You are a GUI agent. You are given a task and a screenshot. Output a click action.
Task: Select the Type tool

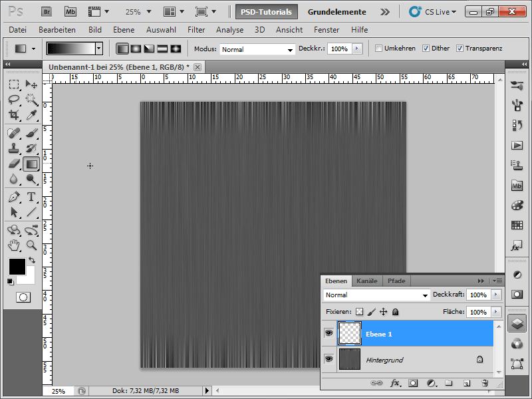[31, 197]
